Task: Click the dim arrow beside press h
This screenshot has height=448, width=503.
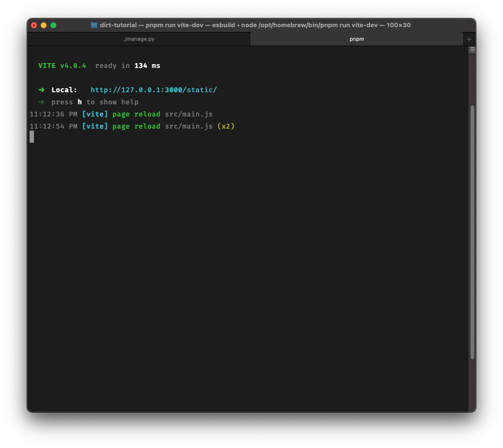Action: [x=41, y=102]
